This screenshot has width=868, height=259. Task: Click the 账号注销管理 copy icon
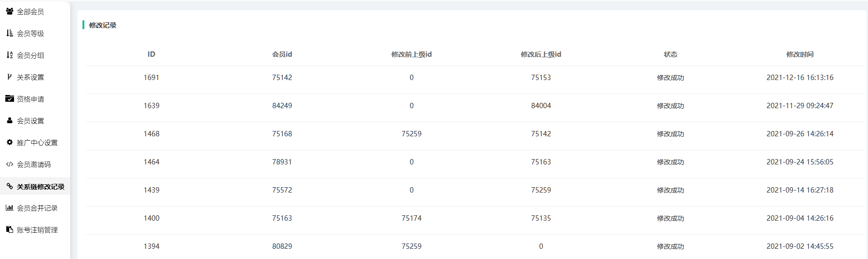coord(10,229)
